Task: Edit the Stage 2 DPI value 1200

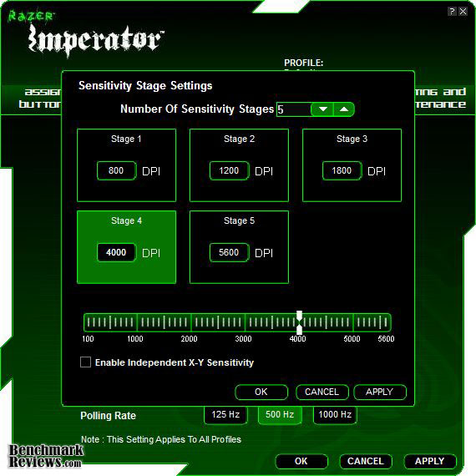Action: tap(229, 170)
